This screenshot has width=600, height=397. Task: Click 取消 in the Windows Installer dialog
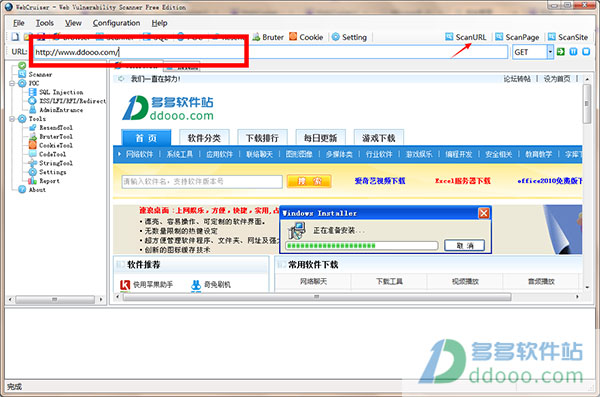(x=465, y=245)
